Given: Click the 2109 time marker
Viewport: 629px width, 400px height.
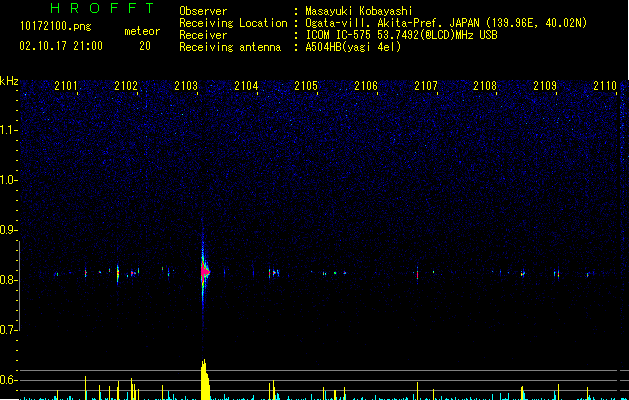Looking at the screenshot, I should (x=545, y=86).
